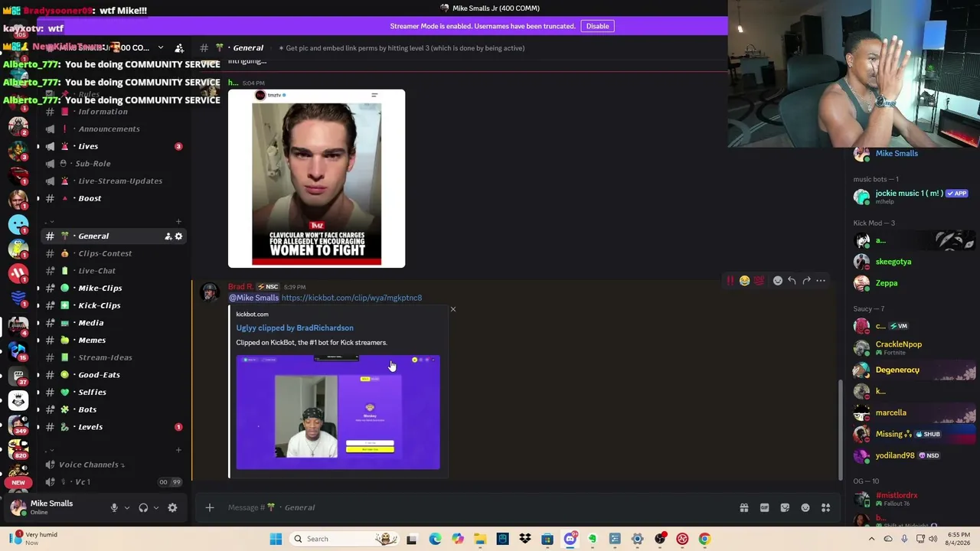Screen dimensions: 980x551
Task: Open the emoji picker in the message bar
Action: [805, 507]
